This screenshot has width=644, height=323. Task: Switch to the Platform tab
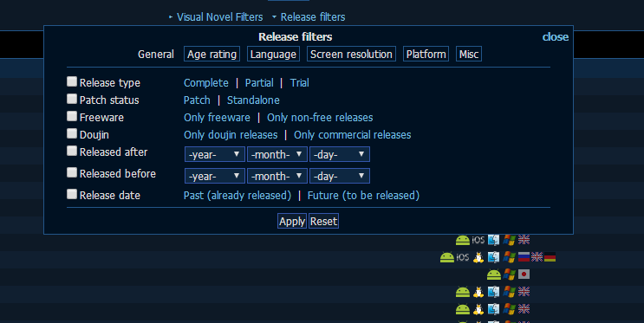click(426, 55)
